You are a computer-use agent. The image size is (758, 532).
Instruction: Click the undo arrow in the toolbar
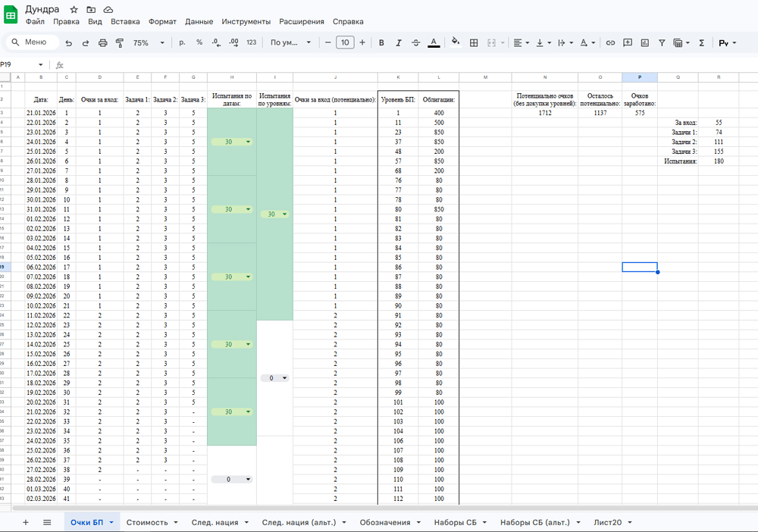pyautogui.click(x=69, y=43)
